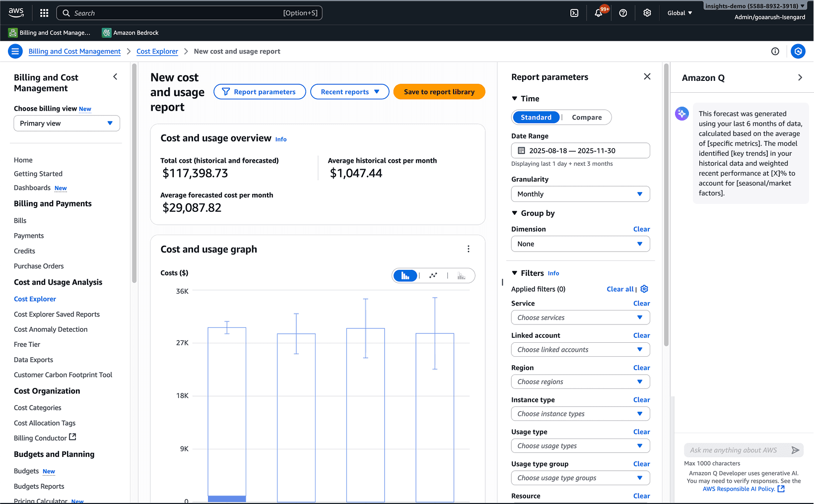Open the Cost Explorer breadcrumb link
This screenshot has height=504, width=814.
pyautogui.click(x=157, y=51)
